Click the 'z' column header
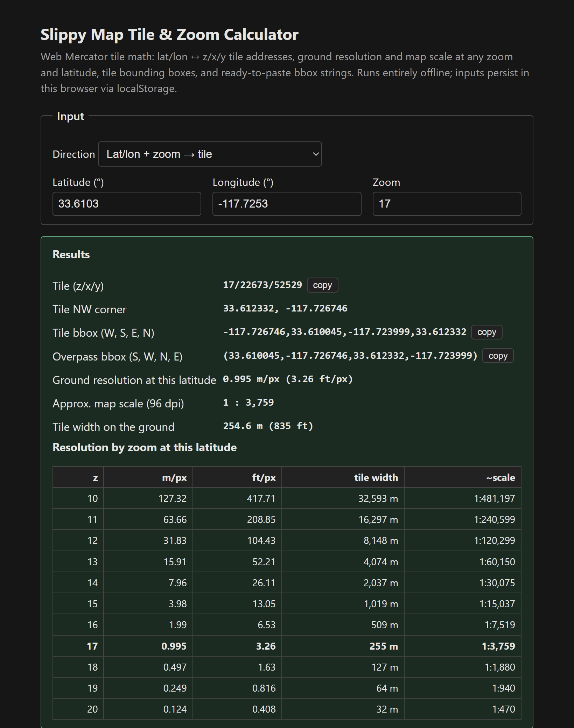The image size is (574, 728). click(78, 477)
